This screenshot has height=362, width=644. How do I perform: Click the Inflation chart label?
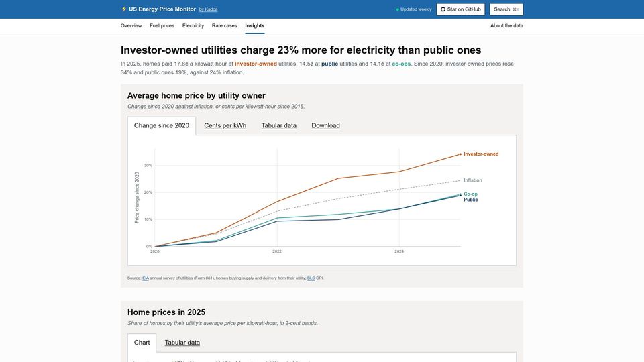pos(473,180)
